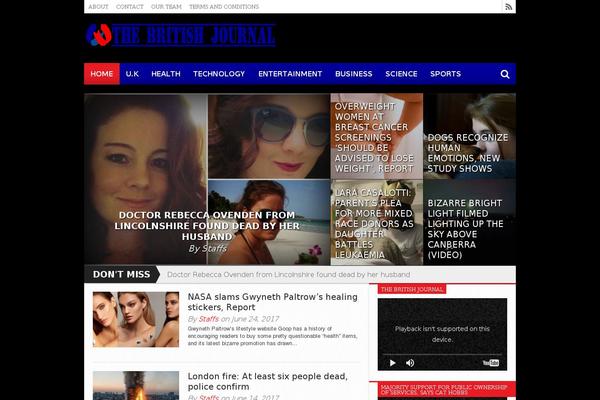The width and height of the screenshot is (600, 400).
Task: Click the search magnifier icon
Action: [505, 74]
